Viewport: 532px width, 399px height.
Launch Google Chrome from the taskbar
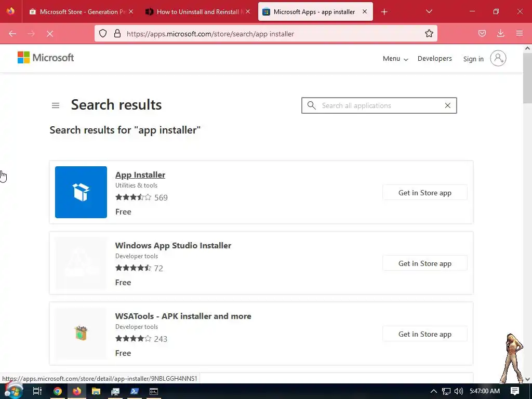coord(57,391)
